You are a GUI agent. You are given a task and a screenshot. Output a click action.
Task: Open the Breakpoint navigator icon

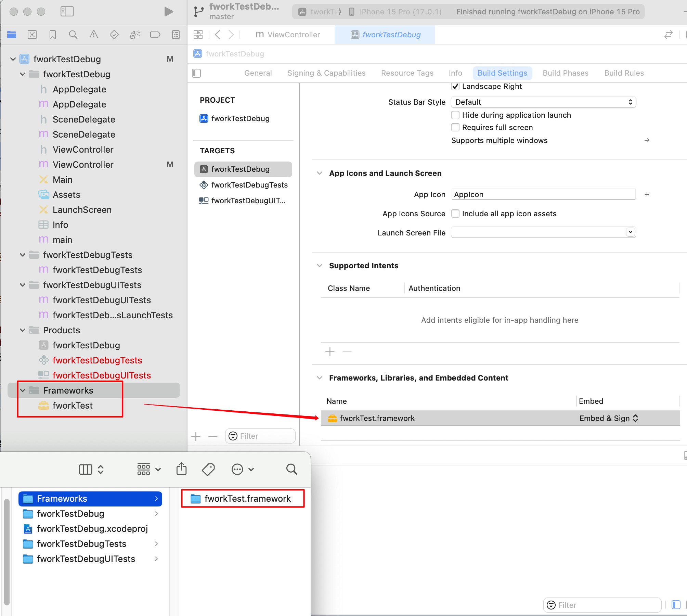pos(155,35)
